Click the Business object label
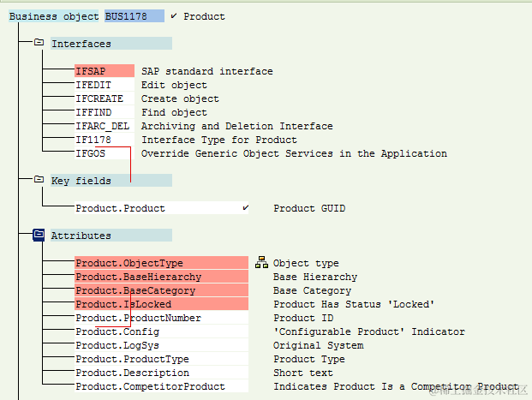This screenshot has width=532, height=400. click(54, 16)
